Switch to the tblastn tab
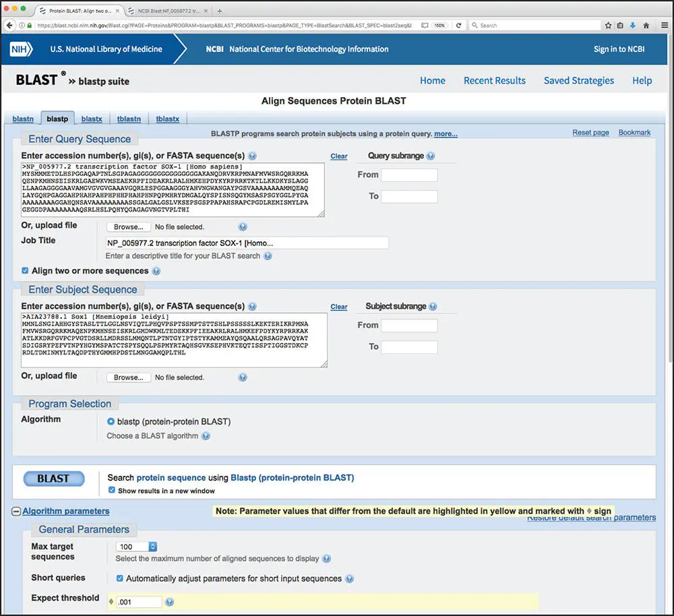Screen dimensions: 674x616 coord(129,119)
